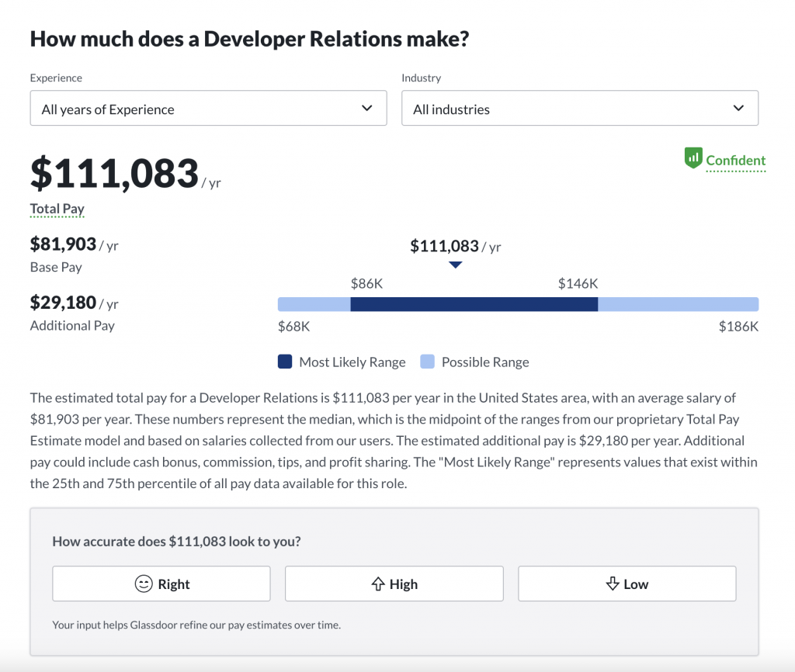Open the All industries dropdown
Image resolution: width=795 pixels, height=672 pixels.
(x=580, y=108)
